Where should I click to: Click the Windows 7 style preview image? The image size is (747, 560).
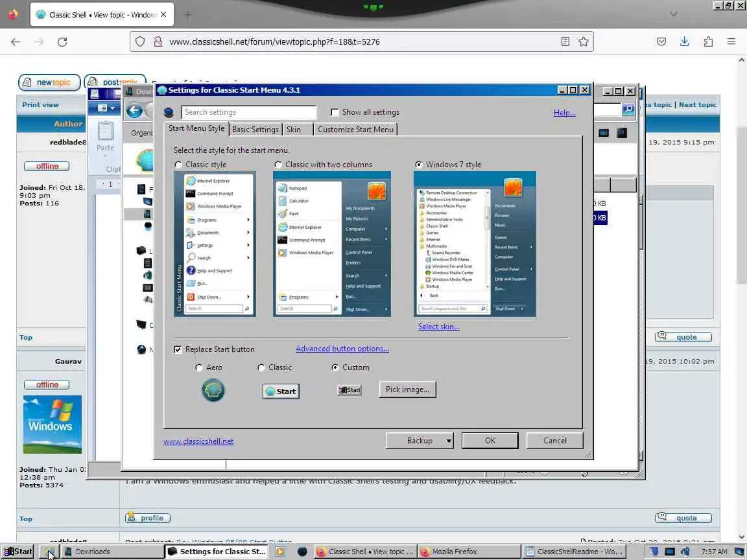click(475, 244)
